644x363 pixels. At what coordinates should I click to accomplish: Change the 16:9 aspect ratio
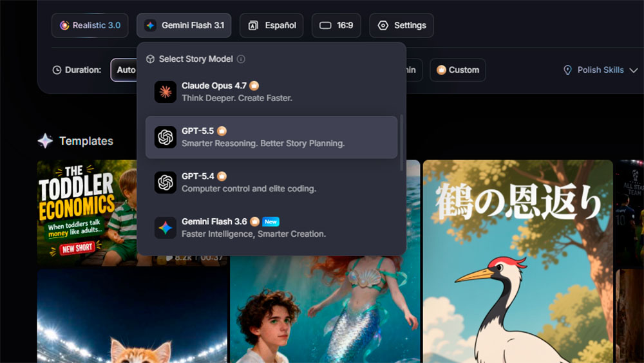336,26
